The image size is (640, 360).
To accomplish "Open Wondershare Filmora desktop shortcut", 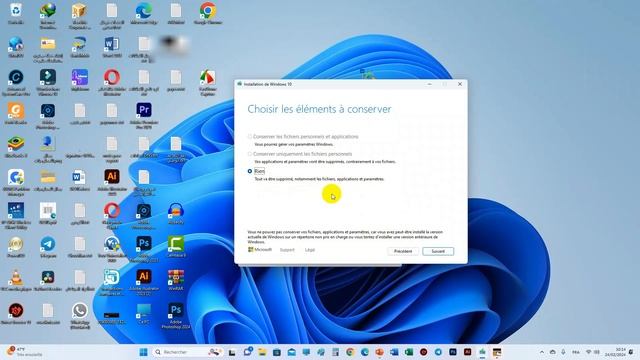I will pos(48,82).
